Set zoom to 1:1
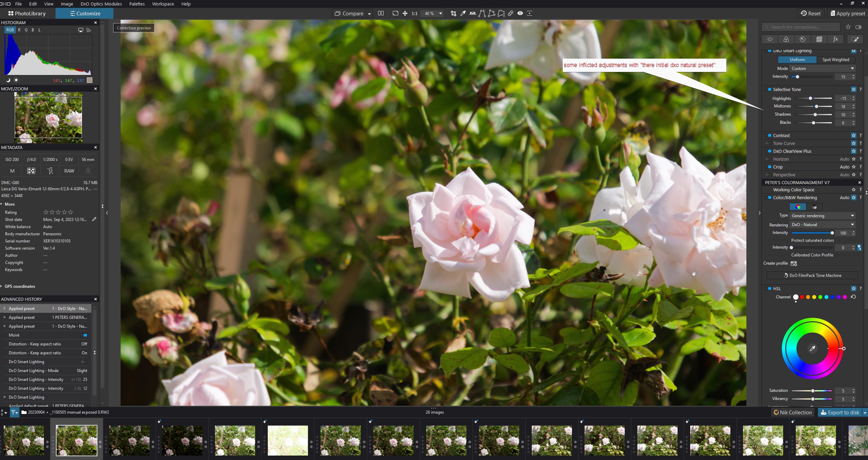The width and height of the screenshot is (868, 460). tap(414, 13)
